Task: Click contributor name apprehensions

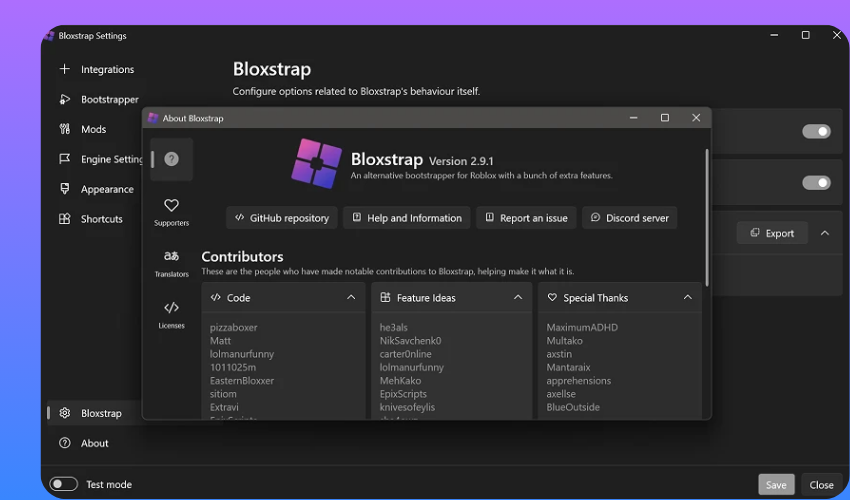Action: (x=578, y=381)
